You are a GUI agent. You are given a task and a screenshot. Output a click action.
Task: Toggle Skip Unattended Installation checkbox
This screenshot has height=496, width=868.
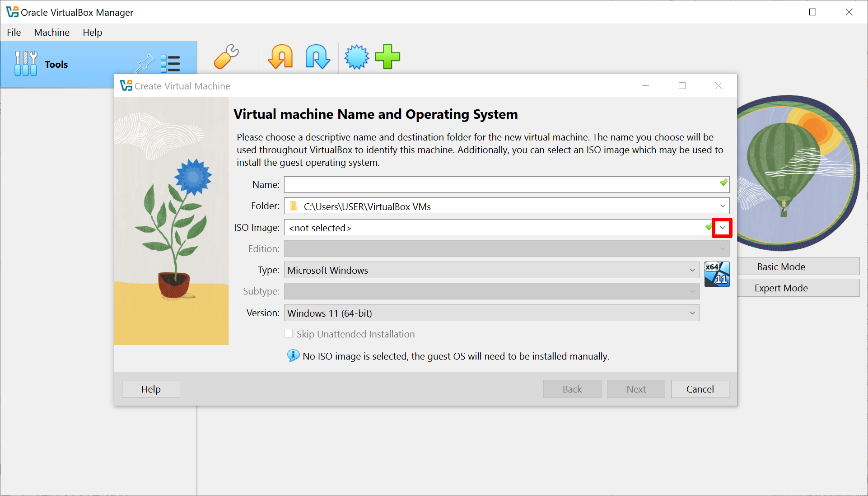(289, 334)
